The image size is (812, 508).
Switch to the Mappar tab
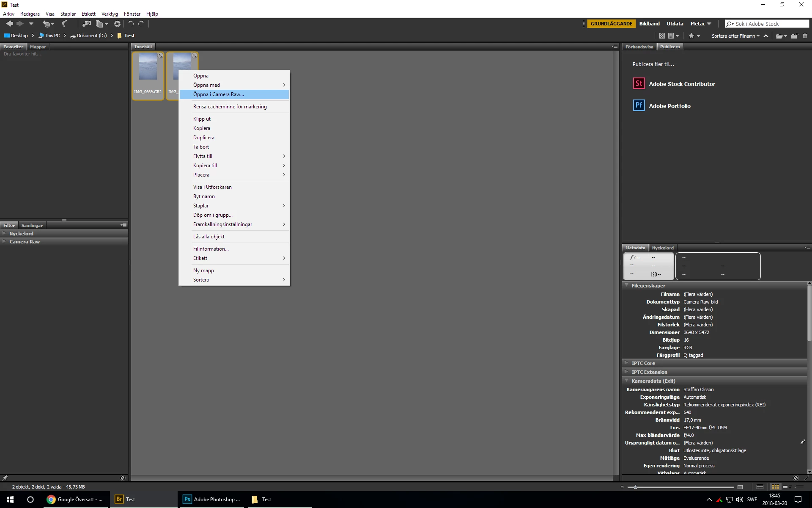click(38, 47)
